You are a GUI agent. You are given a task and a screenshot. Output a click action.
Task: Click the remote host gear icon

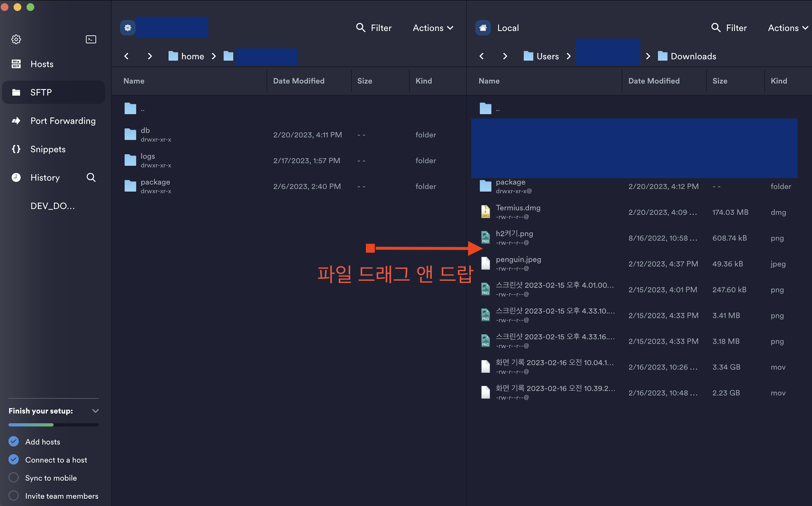pyautogui.click(x=128, y=28)
